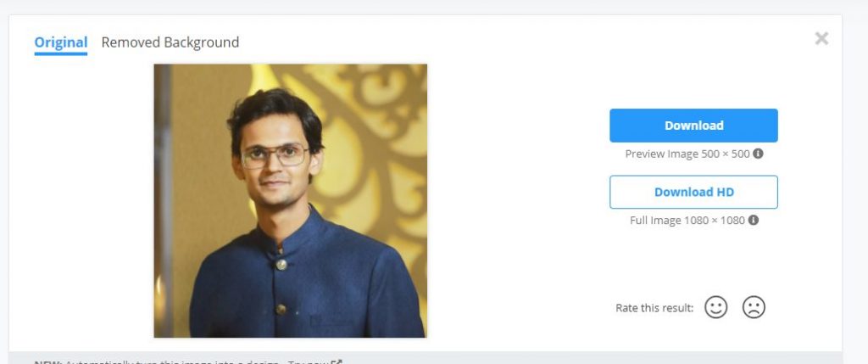Click the eyeglasses in the portrait photo
The height and width of the screenshot is (364, 868).
(x=275, y=155)
